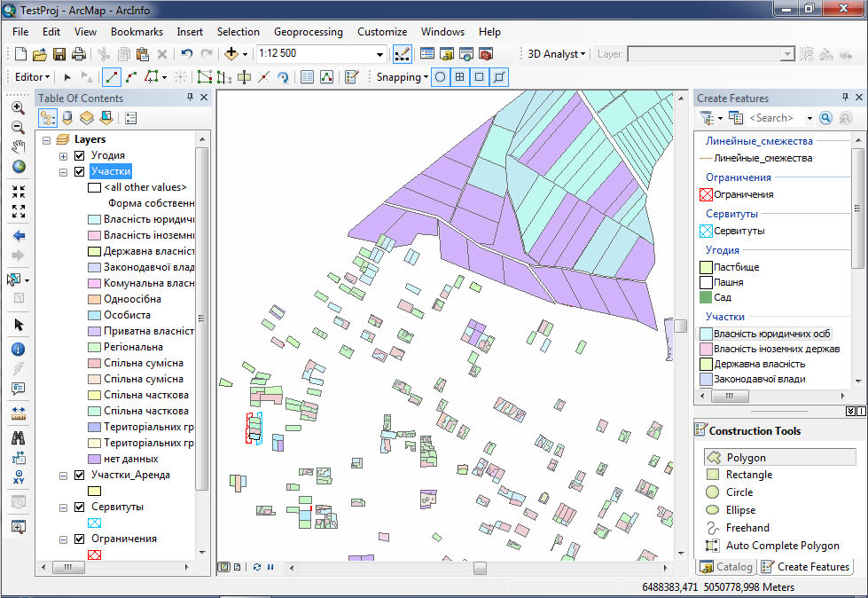The image size is (868, 598).
Task: Click the Save icon in toolbar
Action: click(59, 54)
